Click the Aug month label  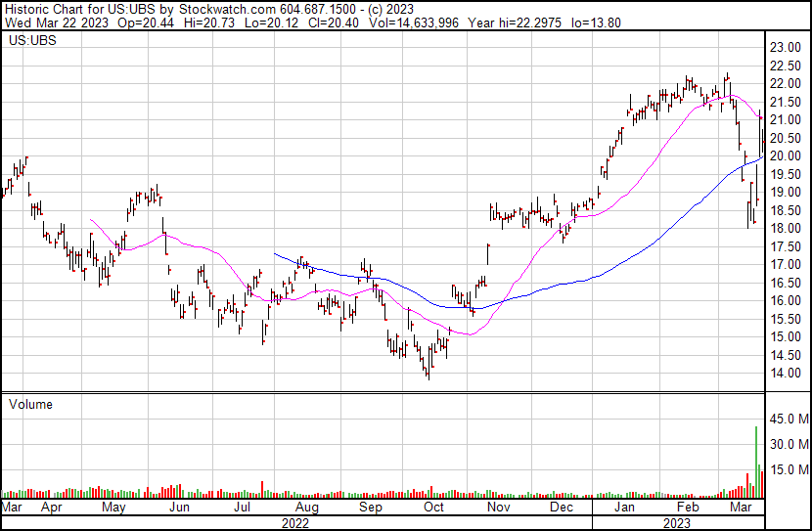306,509
